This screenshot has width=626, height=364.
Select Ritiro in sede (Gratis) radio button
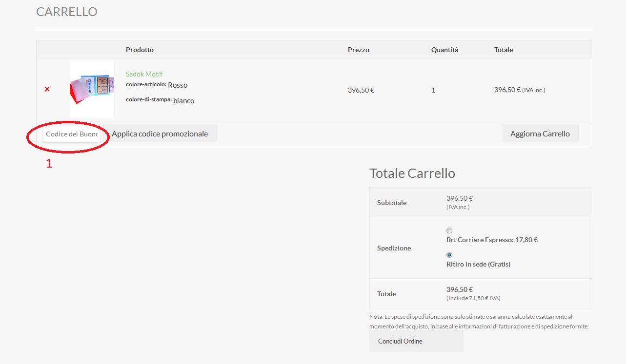(449, 255)
